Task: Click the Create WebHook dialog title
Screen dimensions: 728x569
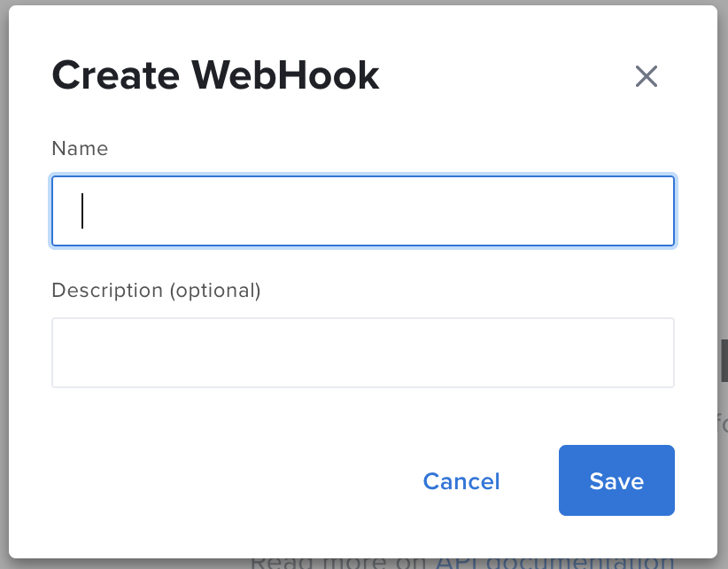Action: click(216, 74)
